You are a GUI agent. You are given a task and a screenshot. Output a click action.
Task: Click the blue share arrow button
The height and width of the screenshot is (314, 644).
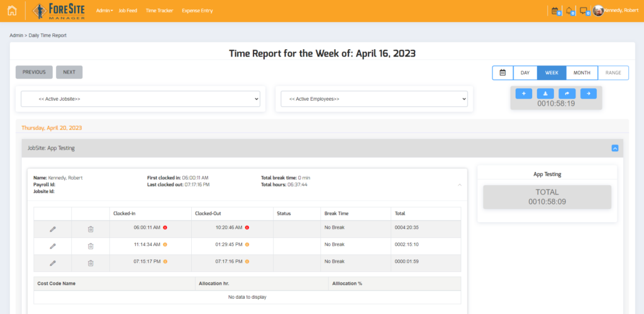tap(567, 93)
